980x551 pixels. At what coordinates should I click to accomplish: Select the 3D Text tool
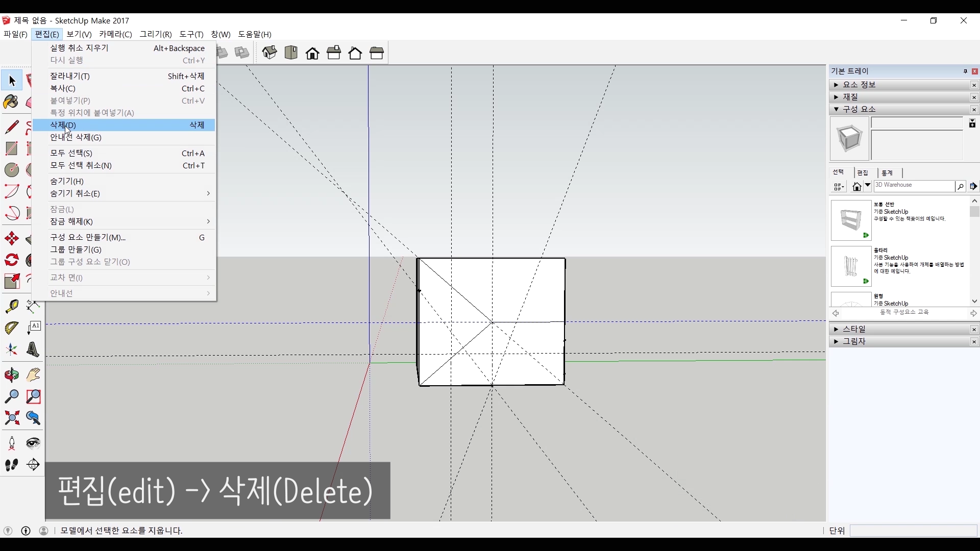pos(33,349)
